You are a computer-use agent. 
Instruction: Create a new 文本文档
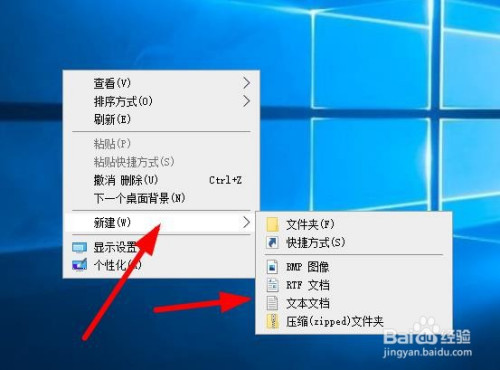tap(353, 303)
